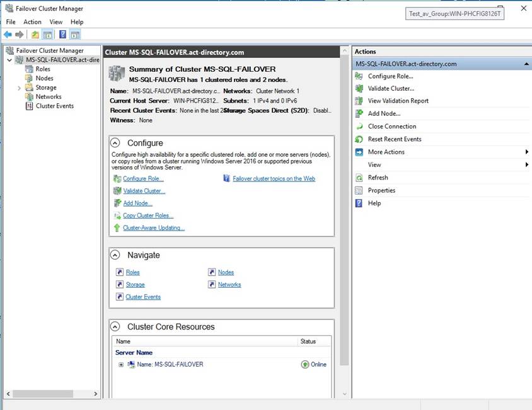This screenshot has width=532, height=410.
Task: Select Roles in the cluster tree
Action: (x=42, y=69)
